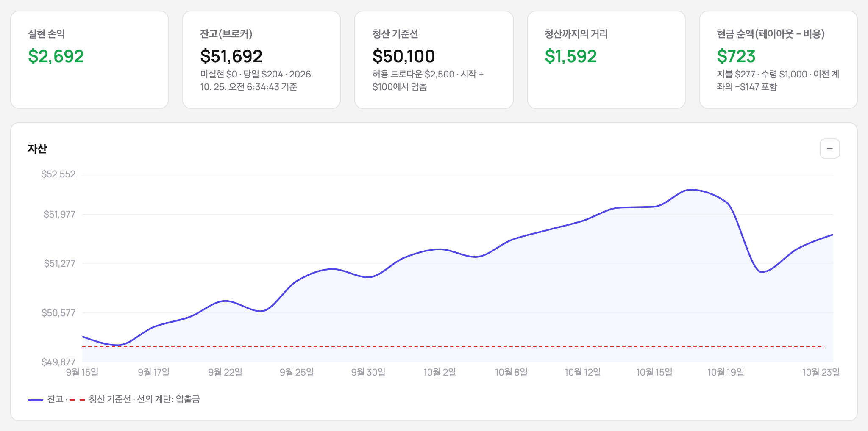This screenshot has width=868, height=431.
Task: Click the 청산까지의 거리 card title
Action: (x=576, y=34)
